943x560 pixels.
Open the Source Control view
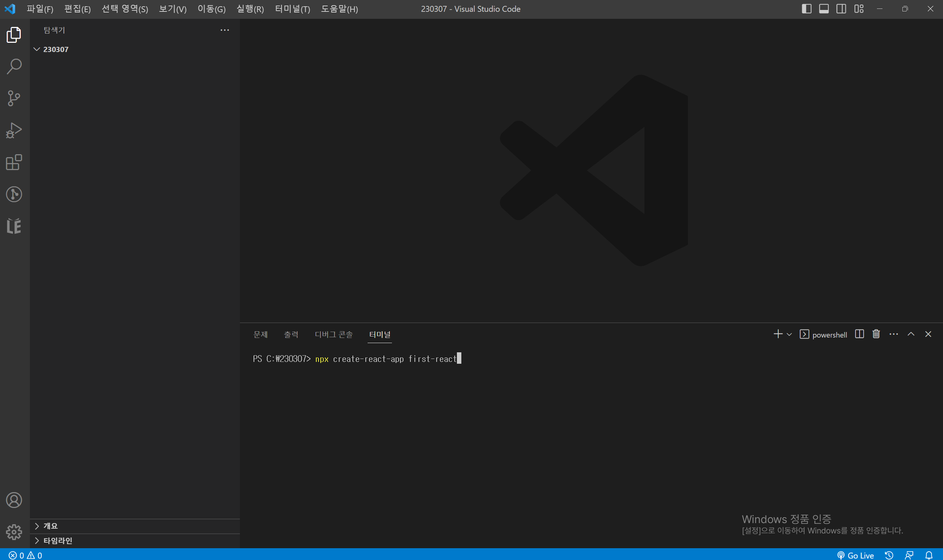tap(14, 98)
